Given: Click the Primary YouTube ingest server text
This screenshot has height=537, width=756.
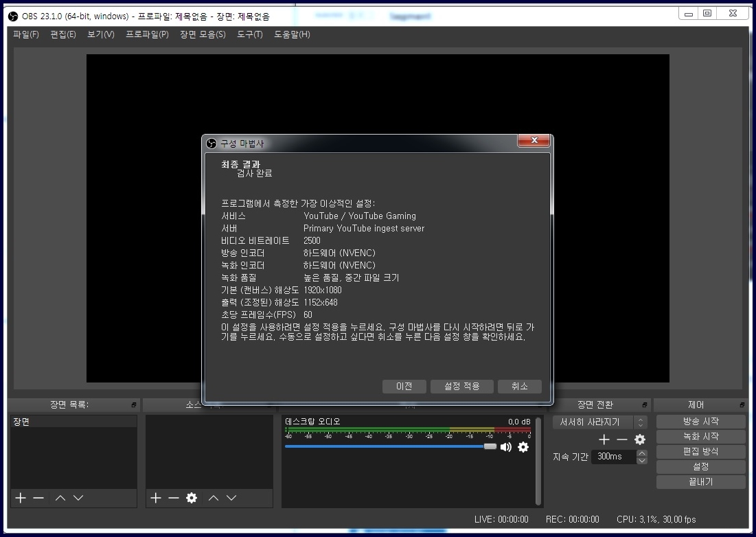Looking at the screenshot, I should click(x=364, y=229).
